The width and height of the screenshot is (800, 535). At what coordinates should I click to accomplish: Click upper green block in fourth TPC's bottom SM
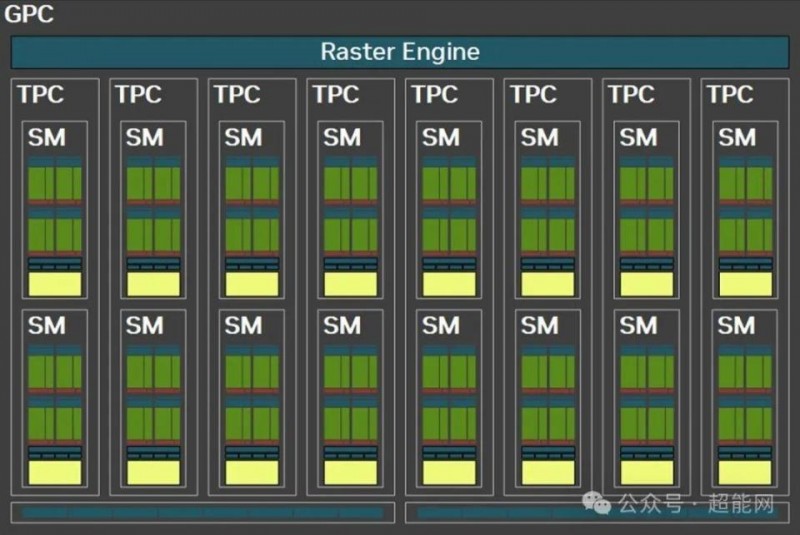(350, 371)
